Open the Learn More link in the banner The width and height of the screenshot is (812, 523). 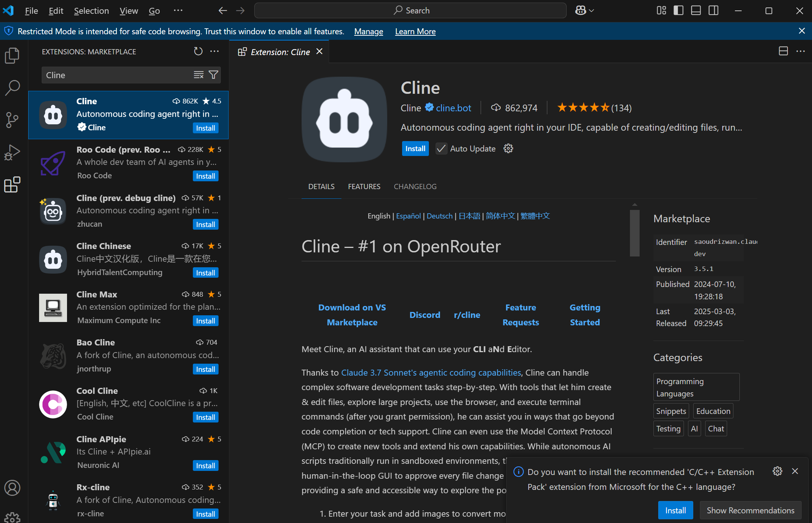click(x=415, y=31)
